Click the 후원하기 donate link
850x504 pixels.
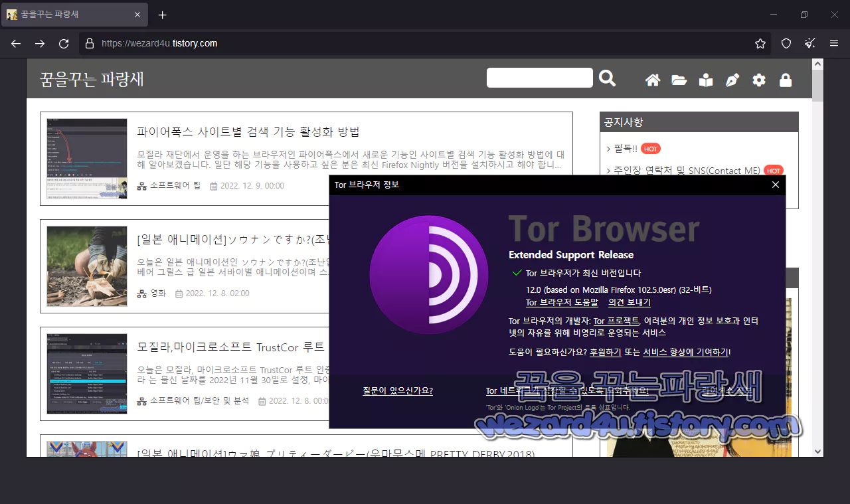pyautogui.click(x=605, y=352)
